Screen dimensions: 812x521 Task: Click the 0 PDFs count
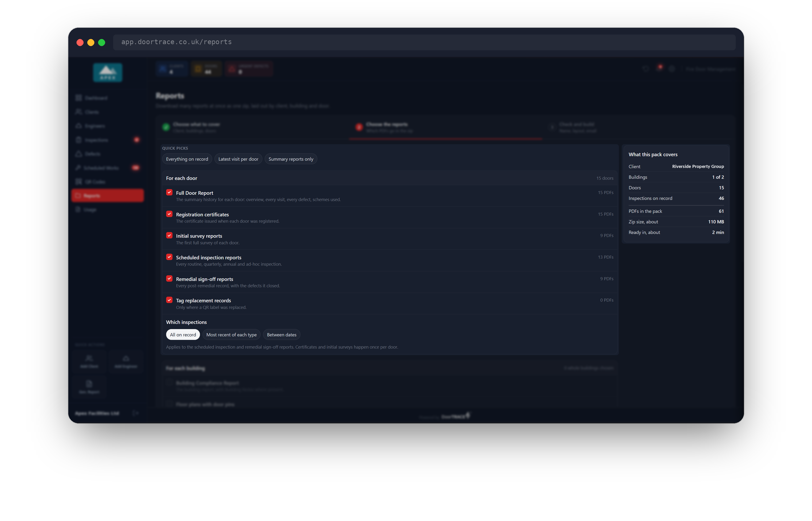point(607,300)
